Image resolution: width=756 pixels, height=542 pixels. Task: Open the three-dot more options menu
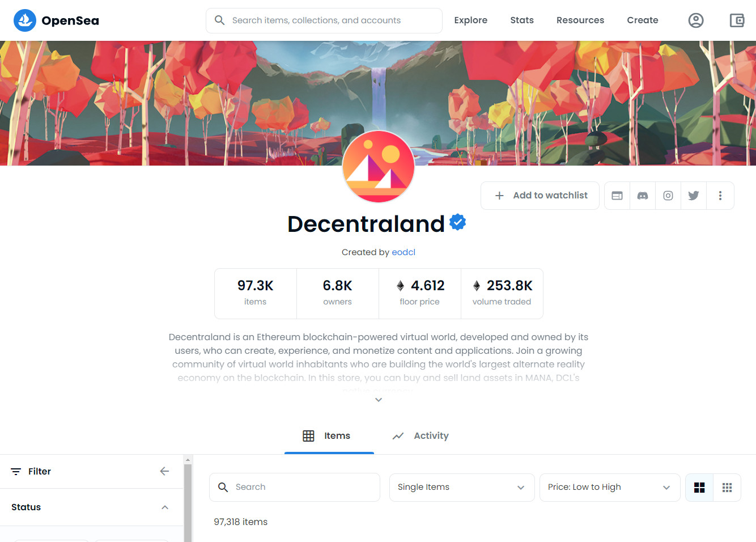tap(720, 196)
